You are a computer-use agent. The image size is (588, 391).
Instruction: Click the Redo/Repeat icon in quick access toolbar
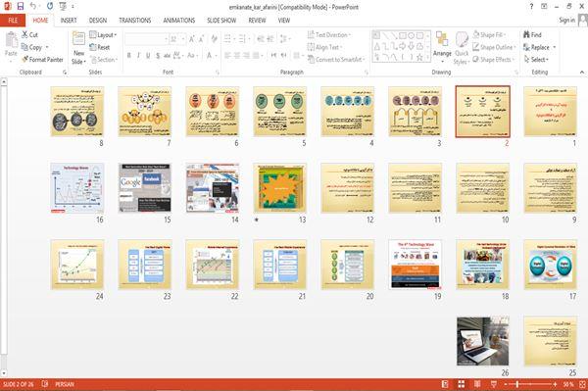50,6
